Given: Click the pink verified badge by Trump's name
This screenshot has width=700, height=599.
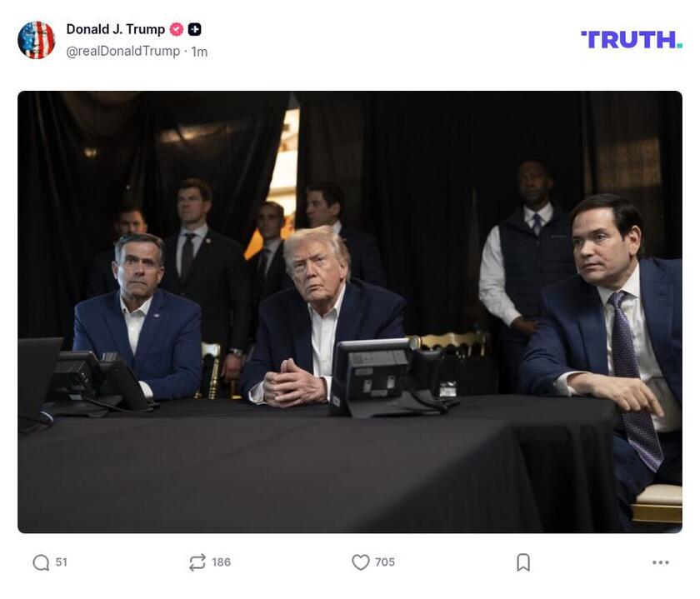Looking at the screenshot, I should pos(175,27).
